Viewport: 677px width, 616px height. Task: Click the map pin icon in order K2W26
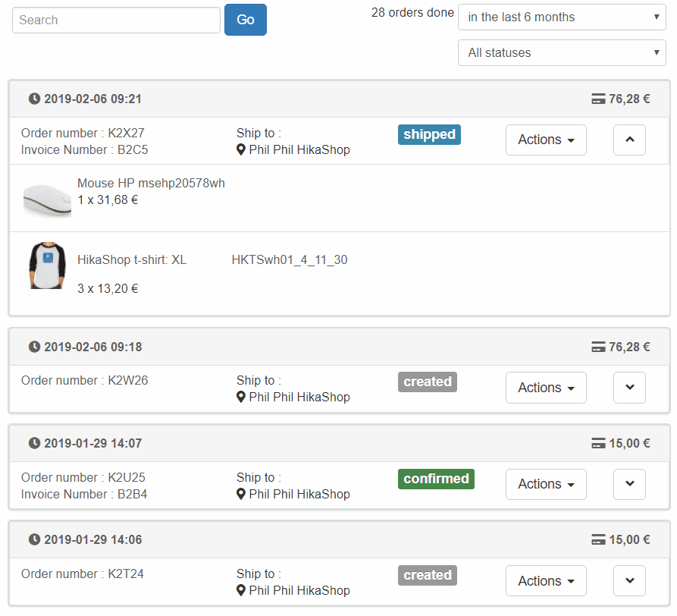(241, 397)
